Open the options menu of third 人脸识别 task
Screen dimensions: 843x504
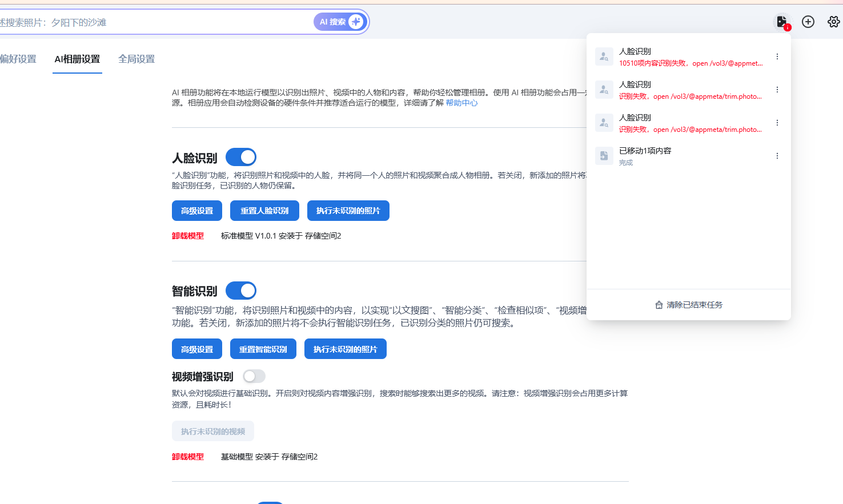click(x=777, y=122)
